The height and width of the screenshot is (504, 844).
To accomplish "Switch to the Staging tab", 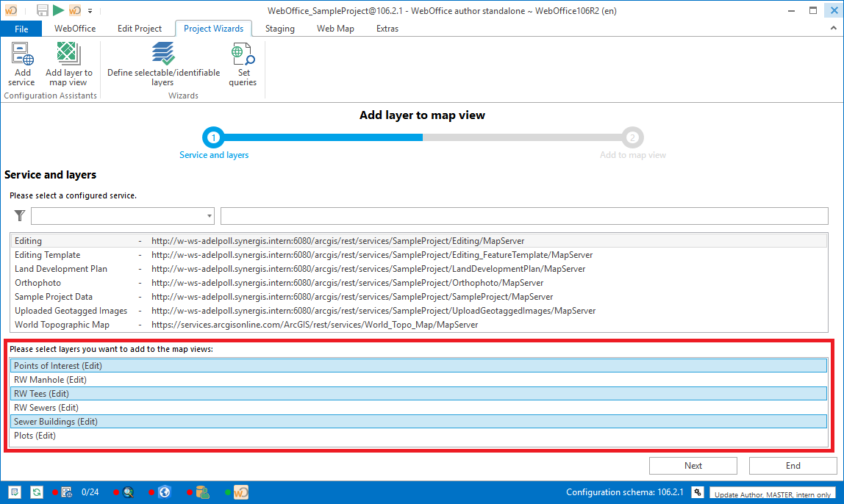I will point(279,29).
